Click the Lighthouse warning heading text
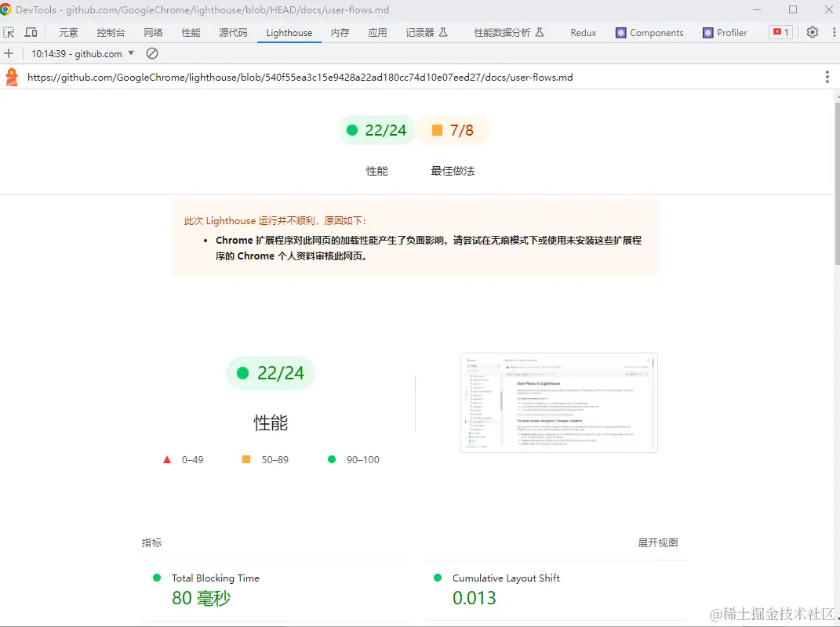 coord(275,220)
